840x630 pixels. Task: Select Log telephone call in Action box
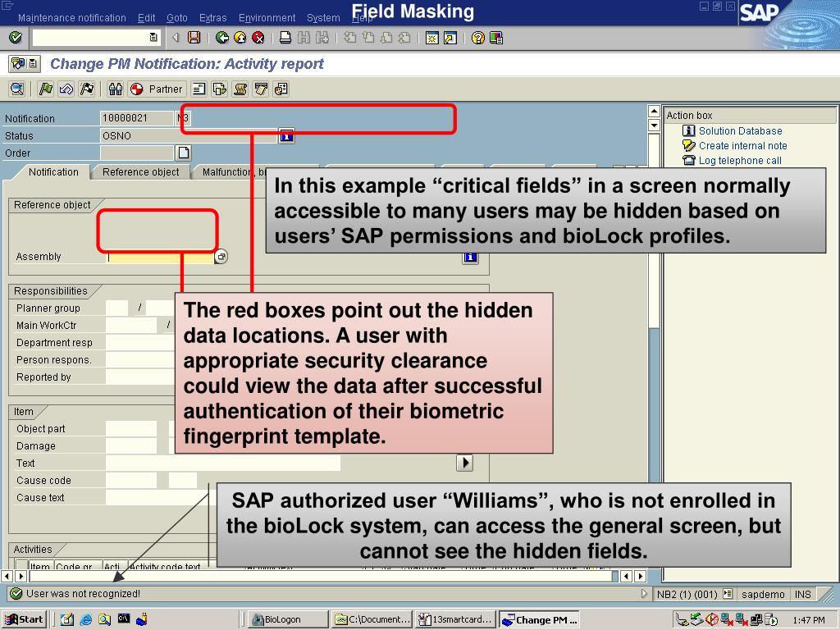pyautogui.click(x=740, y=161)
